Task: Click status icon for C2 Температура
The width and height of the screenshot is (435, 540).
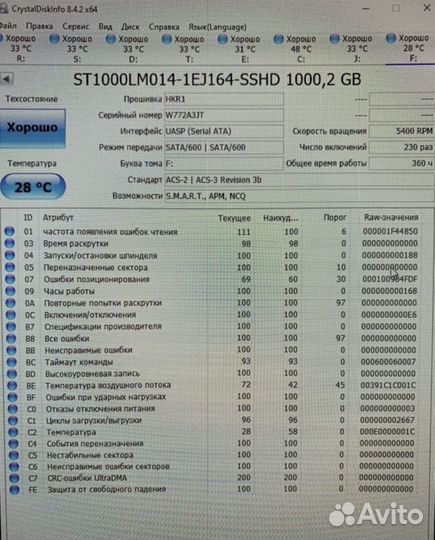Action: point(13,432)
